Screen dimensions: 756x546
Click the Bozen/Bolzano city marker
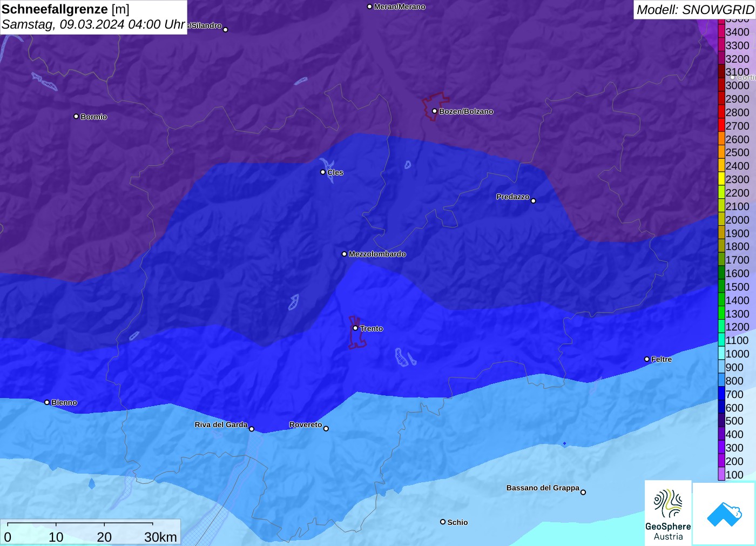tap(435, 111)
